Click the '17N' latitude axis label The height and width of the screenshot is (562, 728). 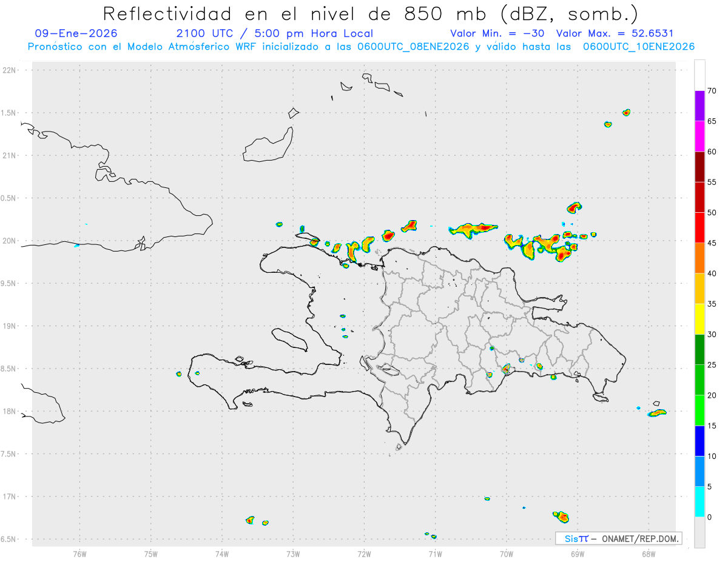[x=10, y=497]
